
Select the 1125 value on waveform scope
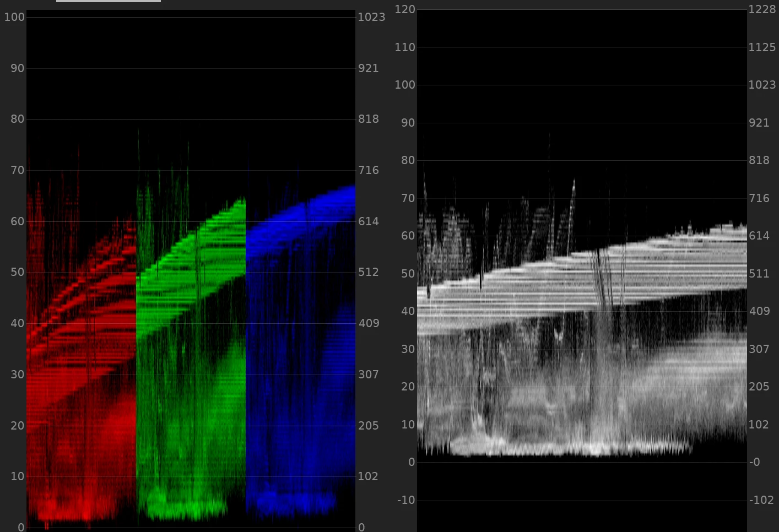(762, 47)
